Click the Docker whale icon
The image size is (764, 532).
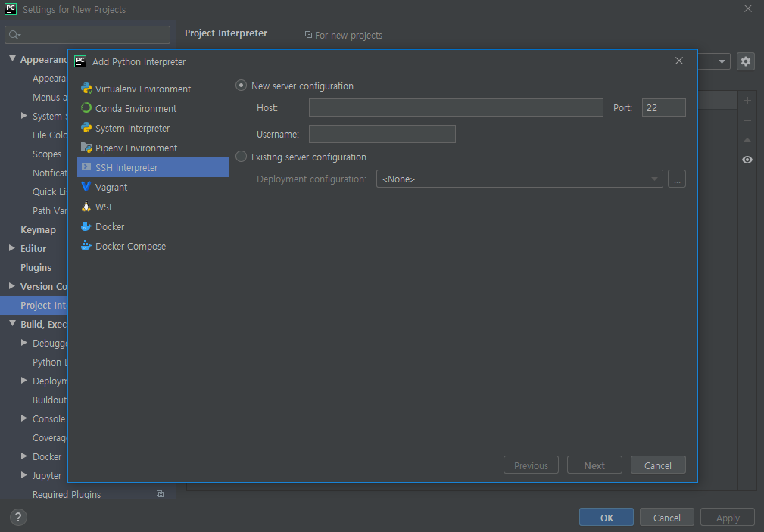86,226
